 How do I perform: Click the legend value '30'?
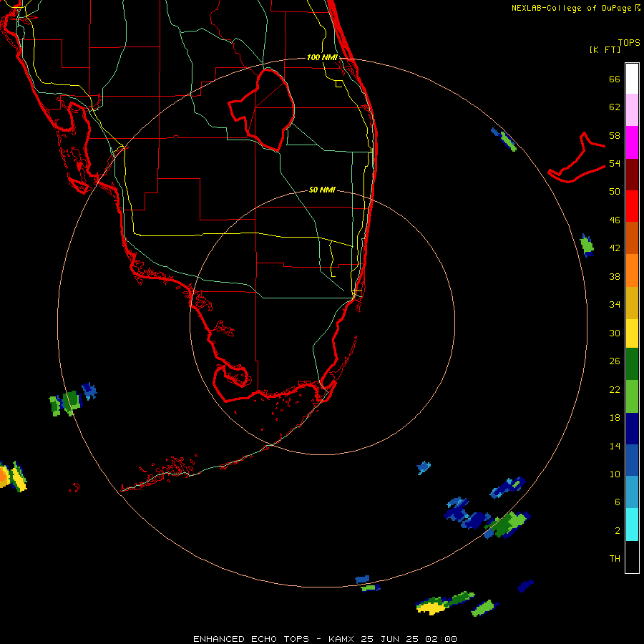point(615,333)
